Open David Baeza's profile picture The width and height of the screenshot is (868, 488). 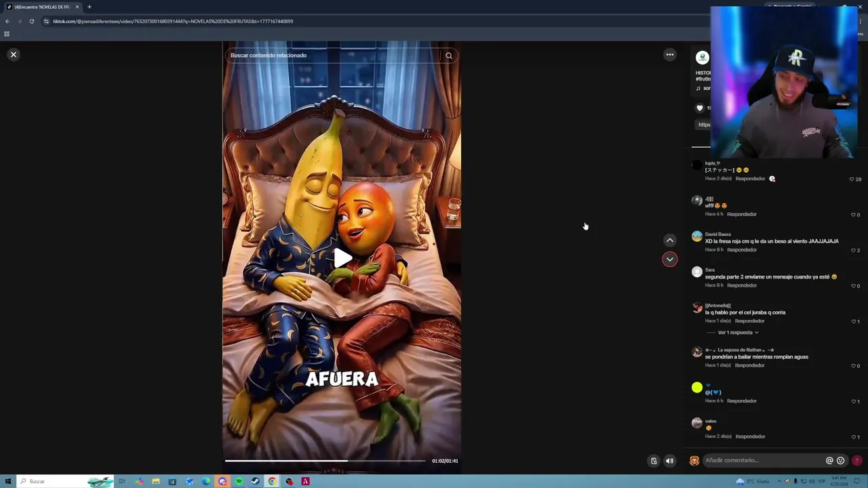click(696, 237)
